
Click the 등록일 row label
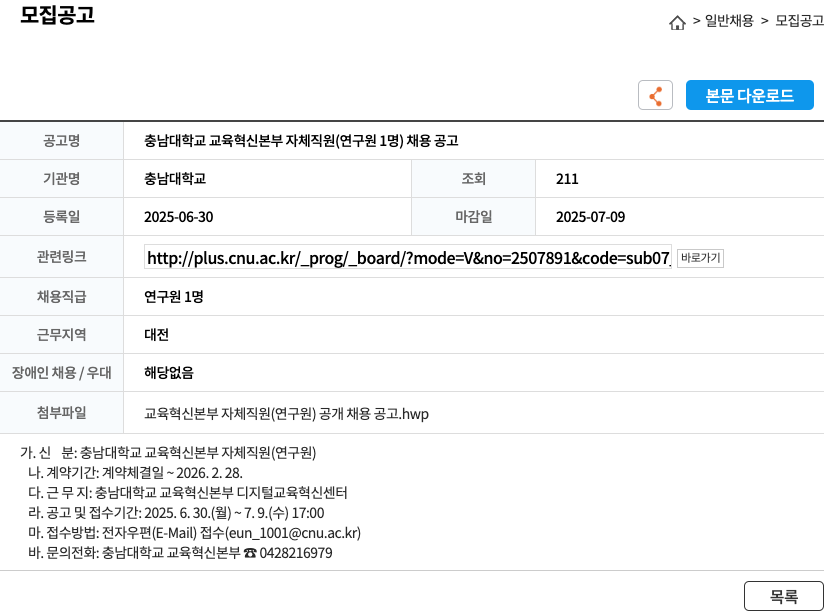click(61, 216)
